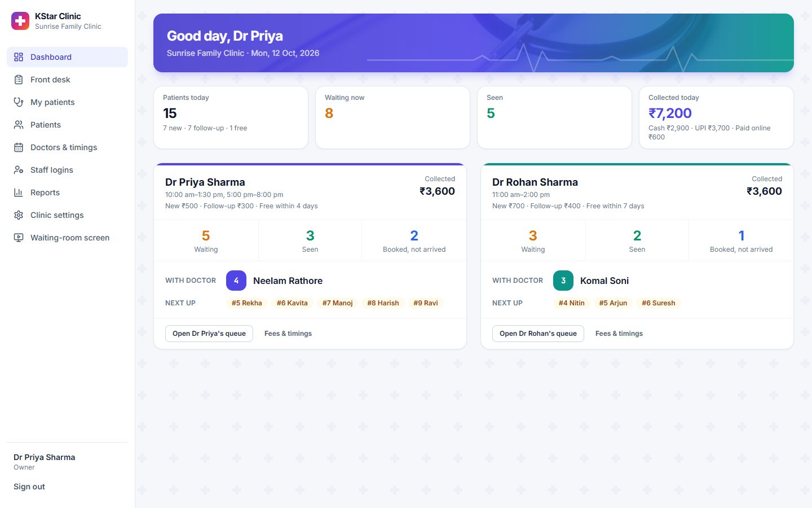Click token badge 4 beside Neelam Rathore

coord(236,281)
